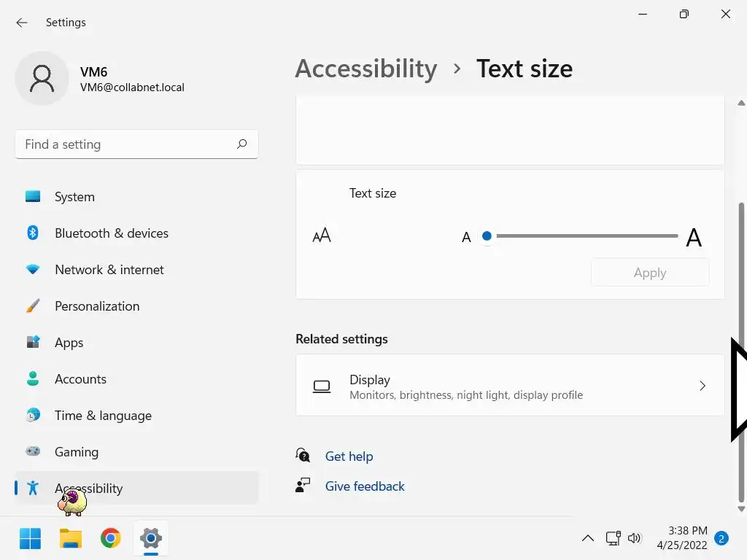
Task: Open File Explorer from taskbar
Action: [x=71, y=539]
